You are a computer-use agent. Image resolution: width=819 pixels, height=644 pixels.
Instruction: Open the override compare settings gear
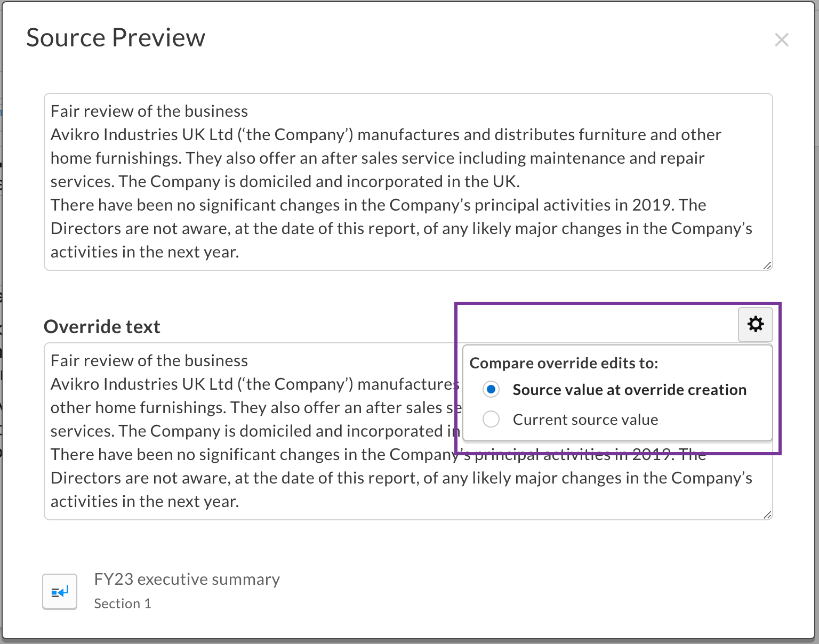tap(755, 324)
